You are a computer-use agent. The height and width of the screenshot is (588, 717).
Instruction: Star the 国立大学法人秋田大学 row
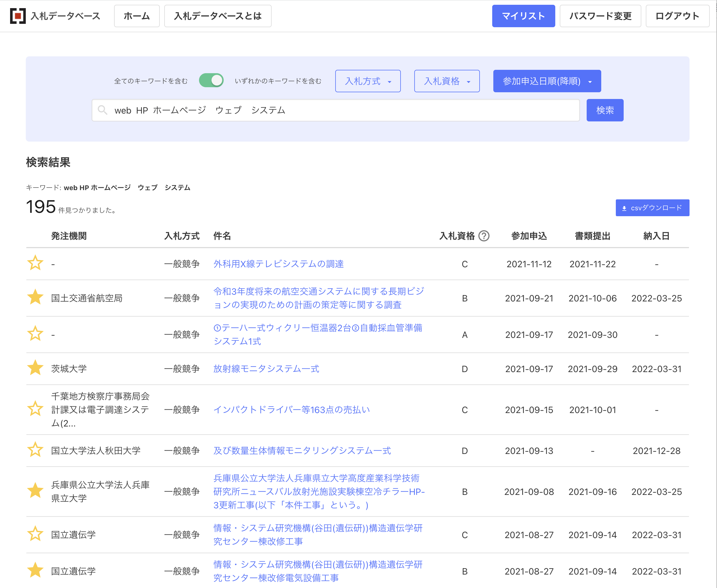coord(35,450)
